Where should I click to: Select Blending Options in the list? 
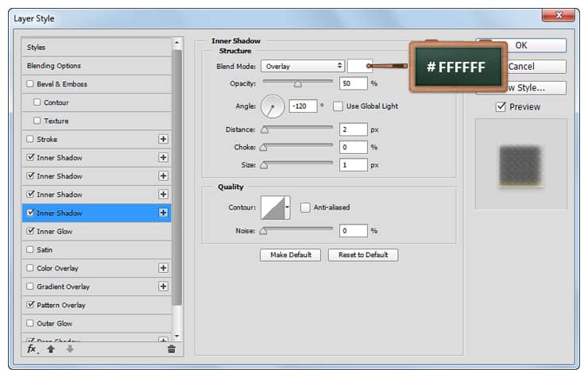(x=54, y=66)
